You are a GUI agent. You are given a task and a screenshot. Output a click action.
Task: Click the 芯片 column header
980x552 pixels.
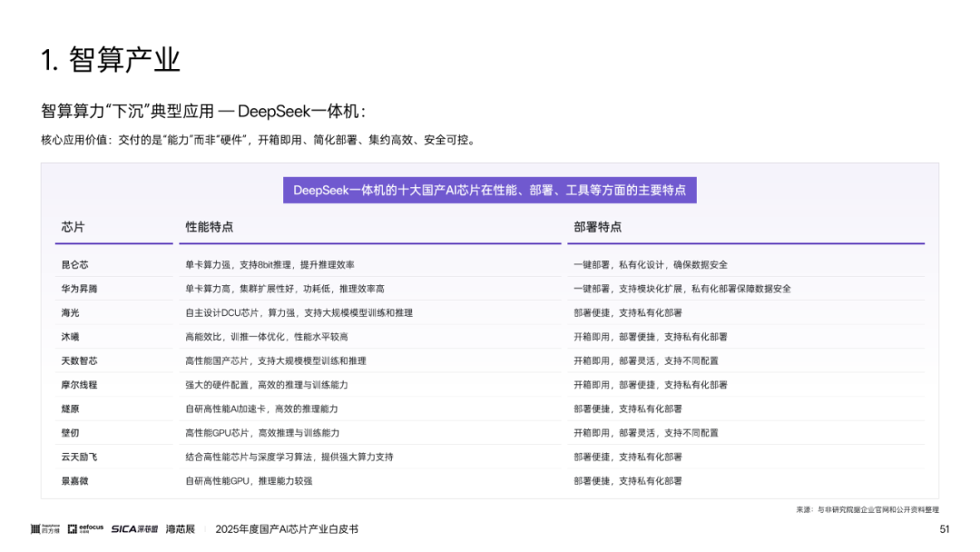73,227
